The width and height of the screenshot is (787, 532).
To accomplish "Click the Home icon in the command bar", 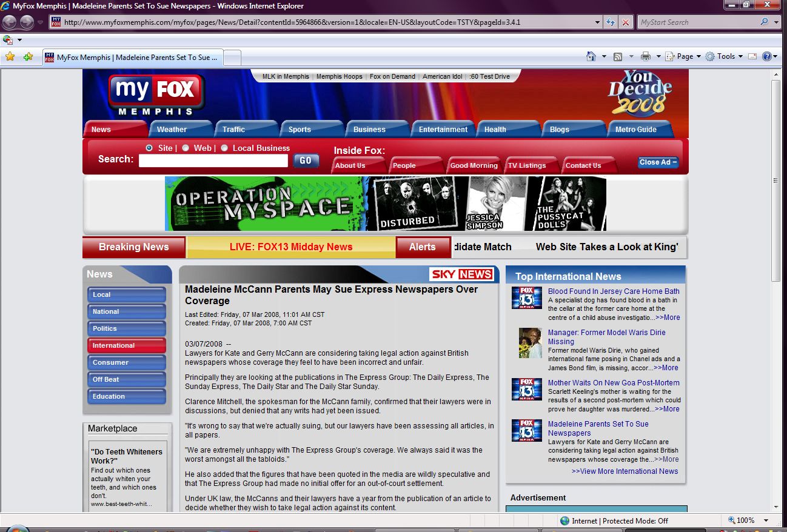I will pyautogui.click(x=591, y=56).
